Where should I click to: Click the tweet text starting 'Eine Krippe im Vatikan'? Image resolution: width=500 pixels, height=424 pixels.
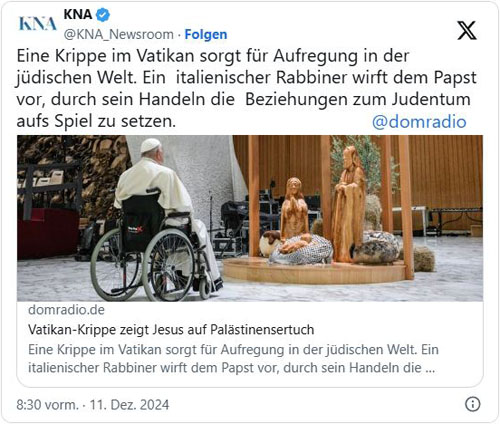tap(246, 88)
